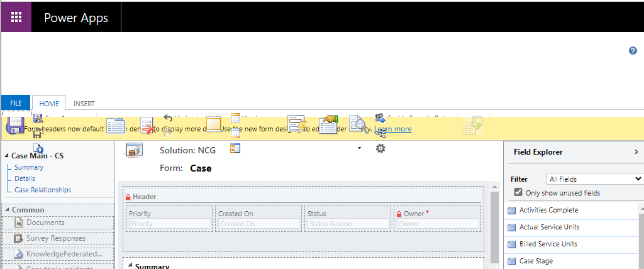Click the form canvas vertical scrollbar
This screenshot has height=269, width=644.
point(494,227)
